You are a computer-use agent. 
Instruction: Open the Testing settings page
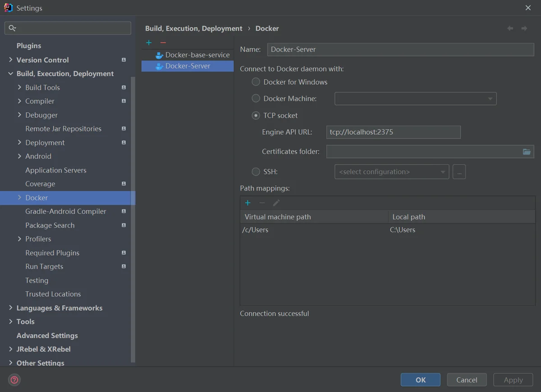pyautogui.click(x=37, y=280)
